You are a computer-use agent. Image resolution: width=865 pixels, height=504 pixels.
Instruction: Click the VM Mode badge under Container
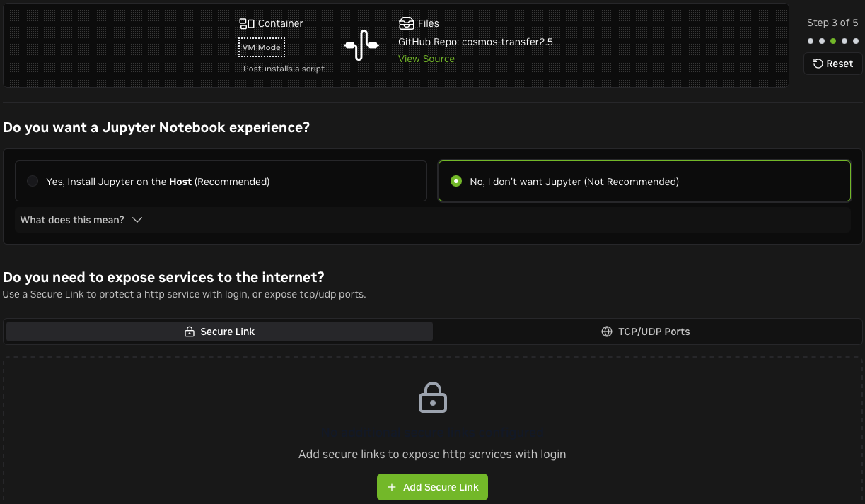click(x=262, y=47)
